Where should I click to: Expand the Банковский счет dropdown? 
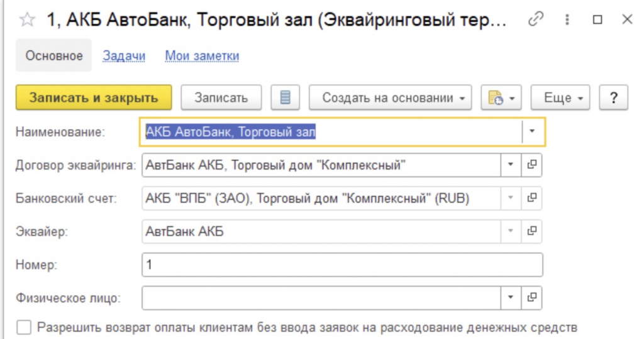click(x=511, y=198)
